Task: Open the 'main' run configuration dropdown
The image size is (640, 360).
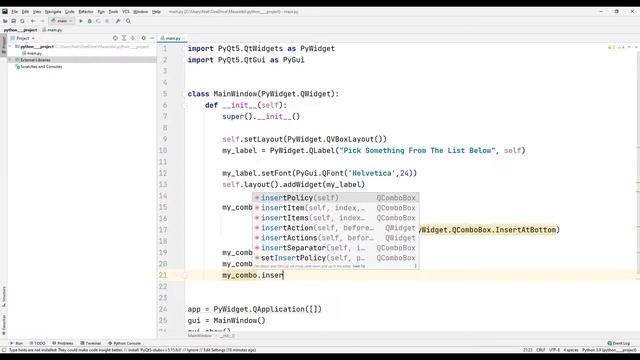Action: [x=62, y=21]
